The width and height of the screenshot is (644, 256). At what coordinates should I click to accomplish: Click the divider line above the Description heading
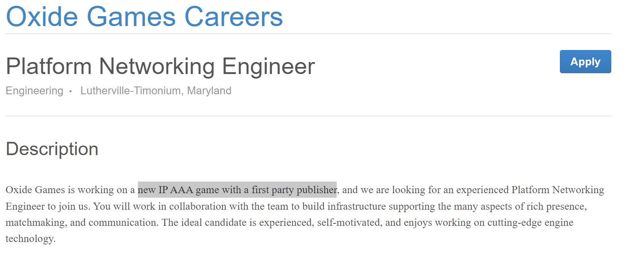[x=309, y=116]
